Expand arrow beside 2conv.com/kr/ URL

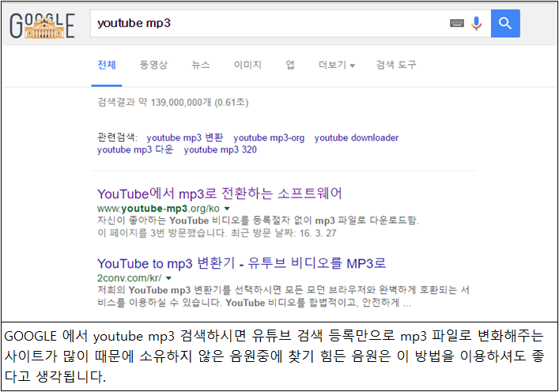(x=168, y=278)
